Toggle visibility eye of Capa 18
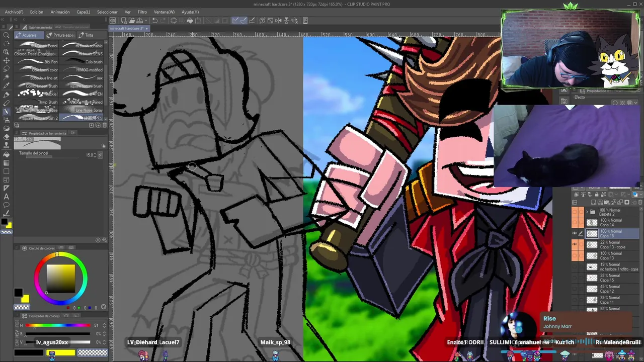 pos(575,233)
